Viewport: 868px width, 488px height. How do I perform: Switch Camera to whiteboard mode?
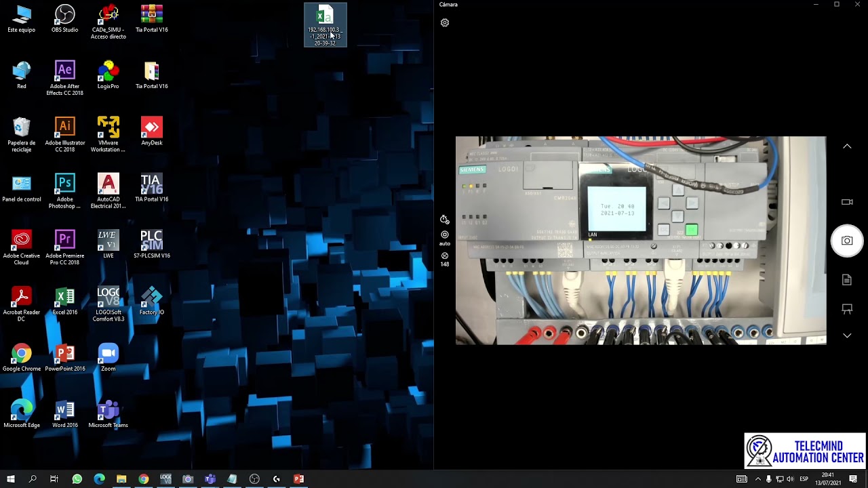[x=847, y=309]
